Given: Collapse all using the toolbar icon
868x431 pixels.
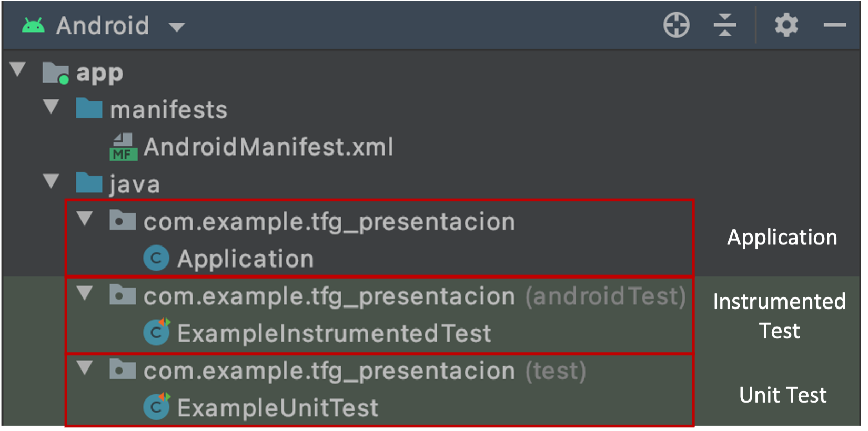Looking at the screenshot, I should tap(725, 25).
